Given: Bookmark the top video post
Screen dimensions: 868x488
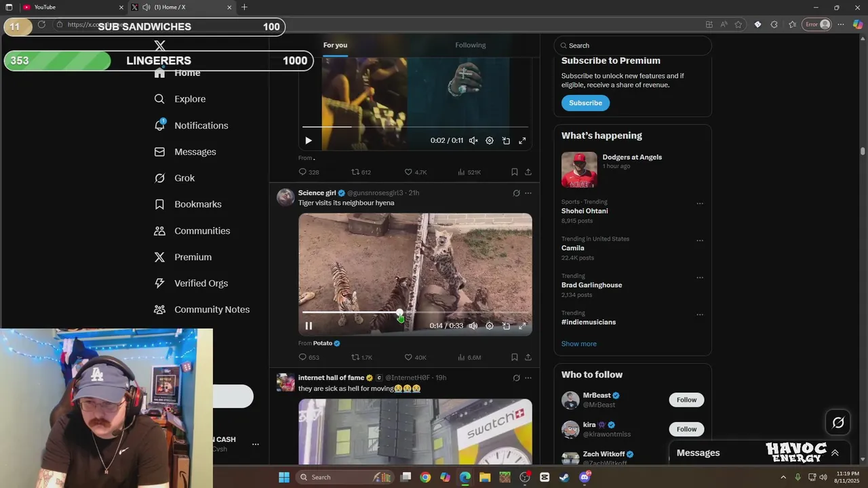Looking at the screenshot, I should tap(515, 172).
